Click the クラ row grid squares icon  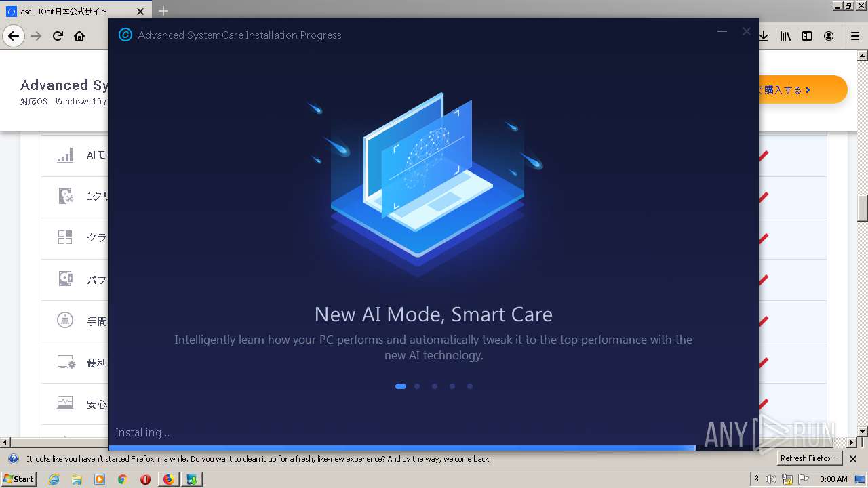[65, 237]
